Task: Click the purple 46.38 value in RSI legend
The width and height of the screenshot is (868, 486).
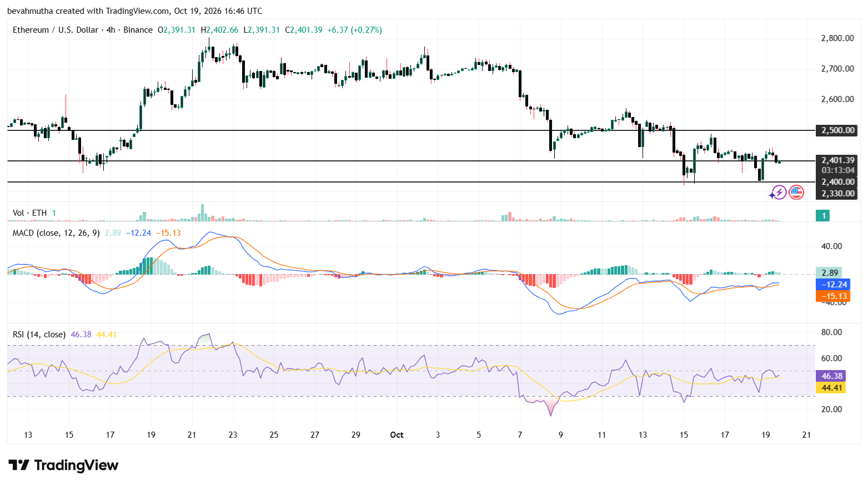Action: click(81, 335)
